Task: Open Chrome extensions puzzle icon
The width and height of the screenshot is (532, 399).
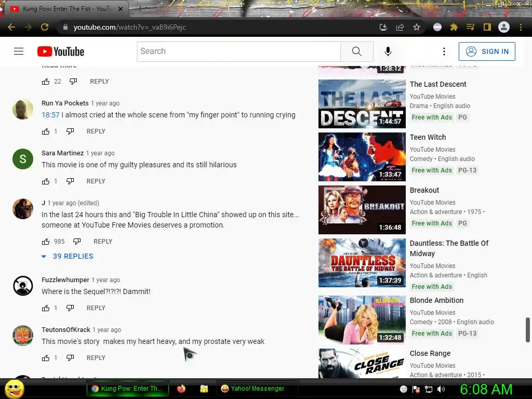Action: point(454,27)
